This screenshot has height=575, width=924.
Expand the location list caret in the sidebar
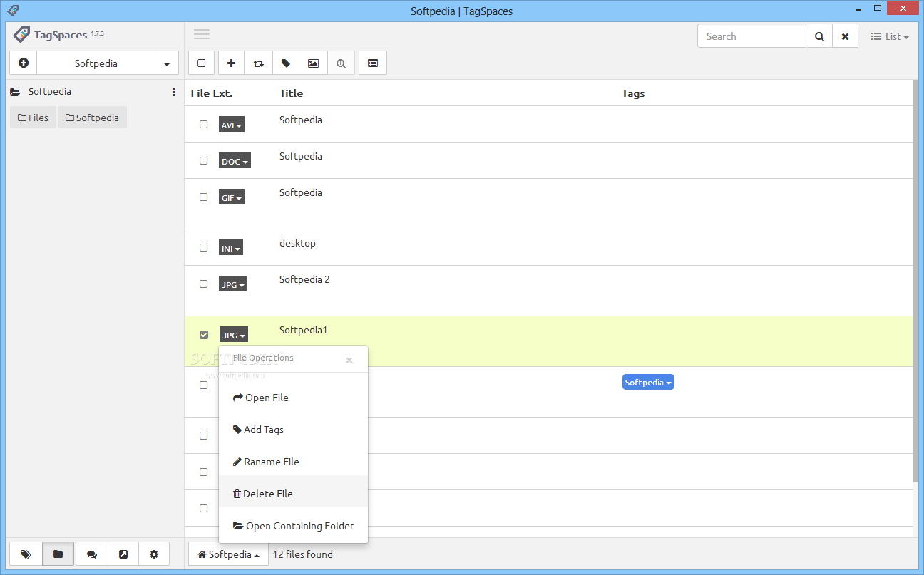(167, 63)
